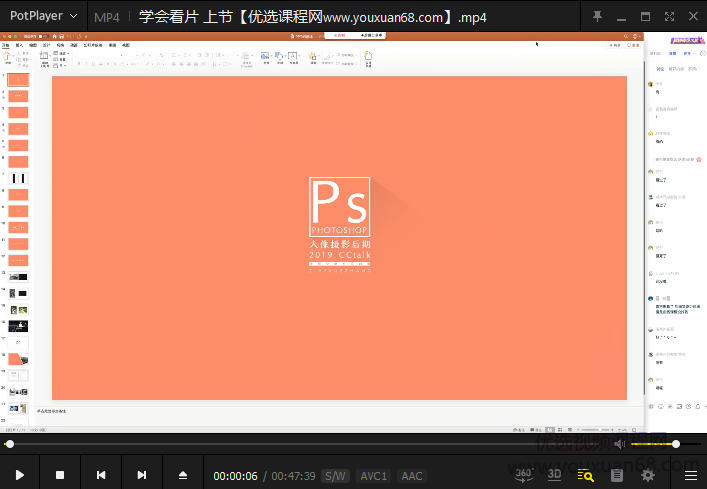Open the settings gear control panel
Viewport: 707px width, 489px height.
648,475
